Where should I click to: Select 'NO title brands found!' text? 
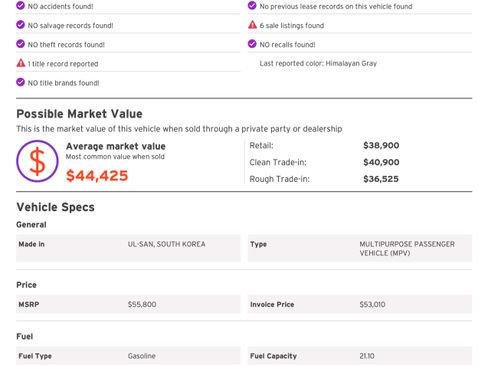click(63, 83)
